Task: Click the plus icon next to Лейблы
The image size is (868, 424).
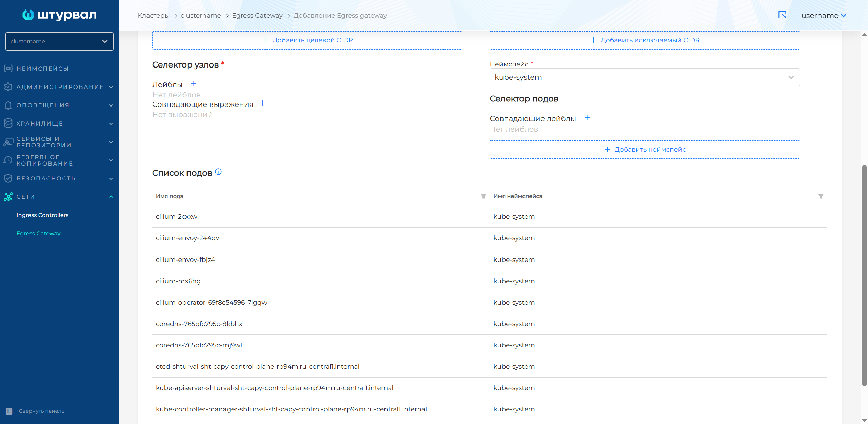Action: click(x=194, y=84)
